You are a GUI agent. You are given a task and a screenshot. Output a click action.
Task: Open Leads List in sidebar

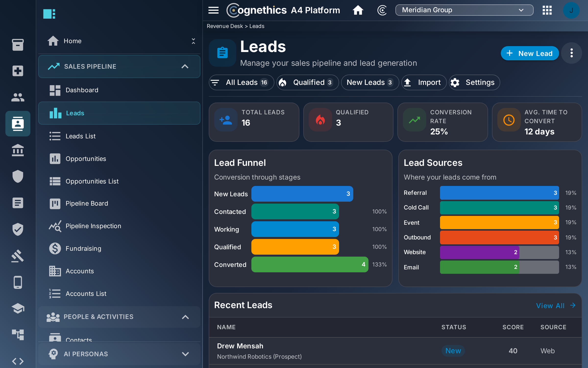click(119, 136)
